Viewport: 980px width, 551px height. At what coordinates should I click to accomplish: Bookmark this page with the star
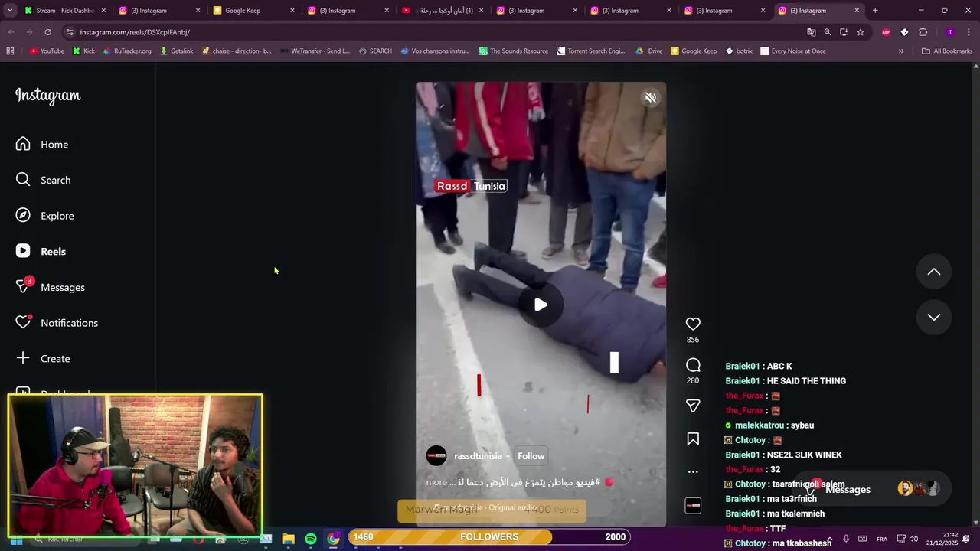tap(861, 32)
